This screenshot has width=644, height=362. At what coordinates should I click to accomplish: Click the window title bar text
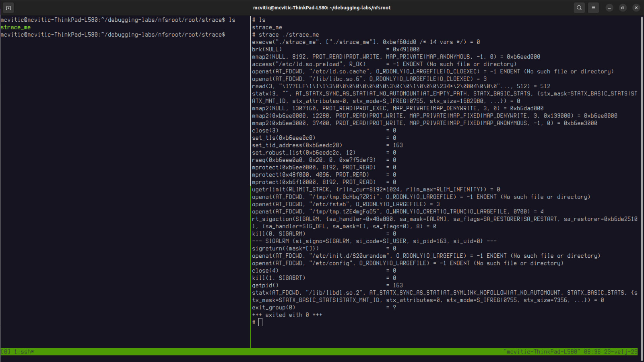(322, 8)
